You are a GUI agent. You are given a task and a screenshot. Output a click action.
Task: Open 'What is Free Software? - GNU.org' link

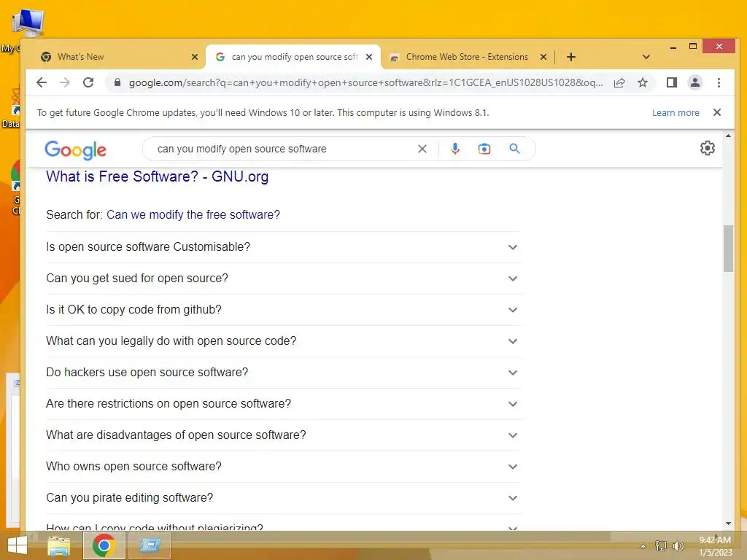158,176
